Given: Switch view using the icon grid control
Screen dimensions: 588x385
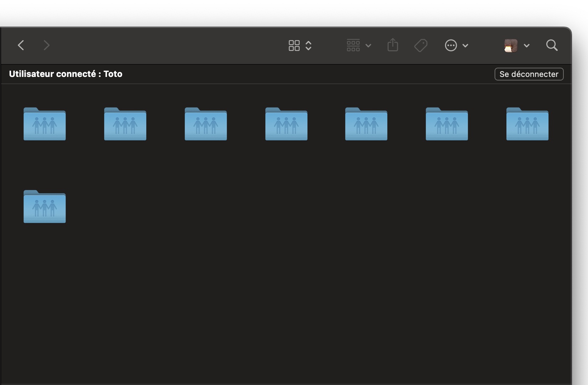Looking at the screenshot, I should [x=300, y=46].
